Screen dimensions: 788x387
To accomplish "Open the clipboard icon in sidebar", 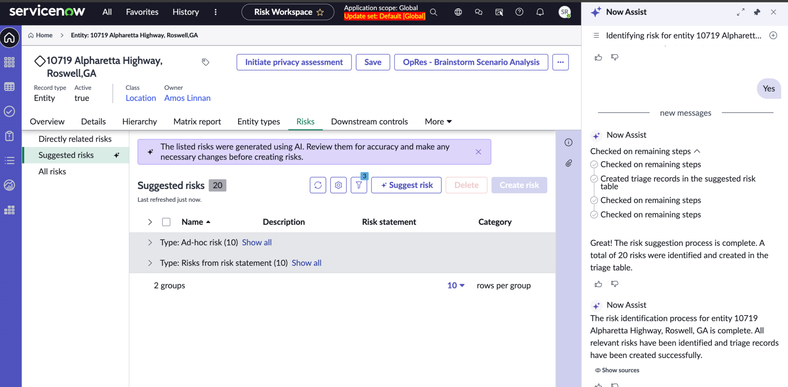I will pyautogui.click(x=9, y=136).
